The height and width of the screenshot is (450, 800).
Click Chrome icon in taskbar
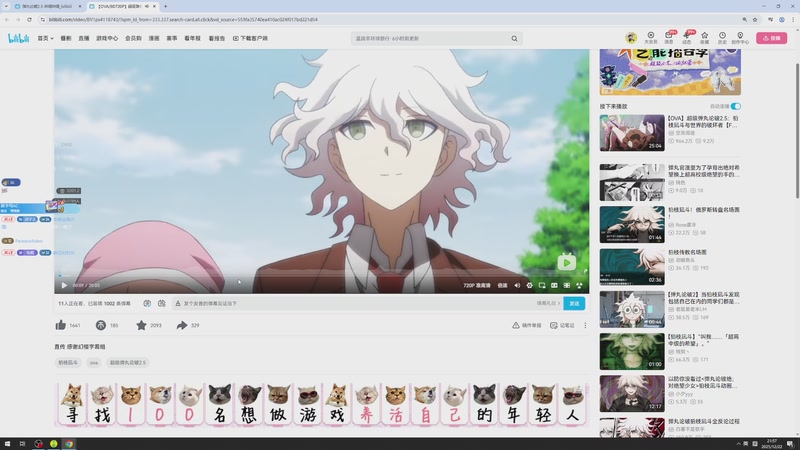click(68, 444)
